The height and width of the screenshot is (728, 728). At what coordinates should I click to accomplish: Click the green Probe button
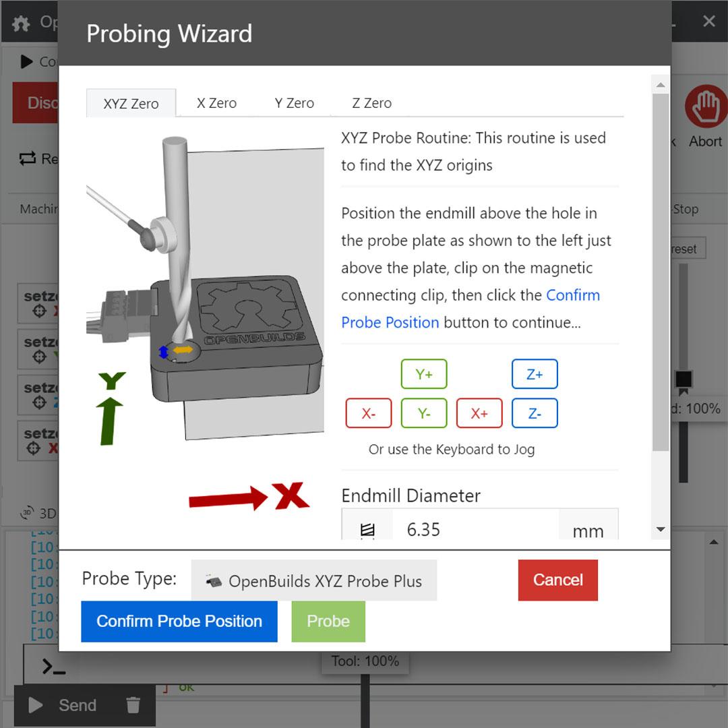328,621
